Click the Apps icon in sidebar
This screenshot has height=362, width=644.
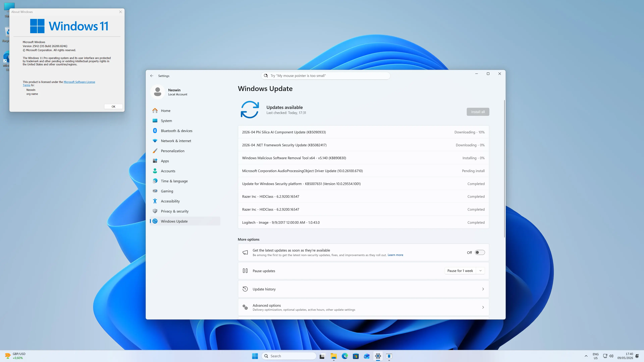(x=155, y=161)
